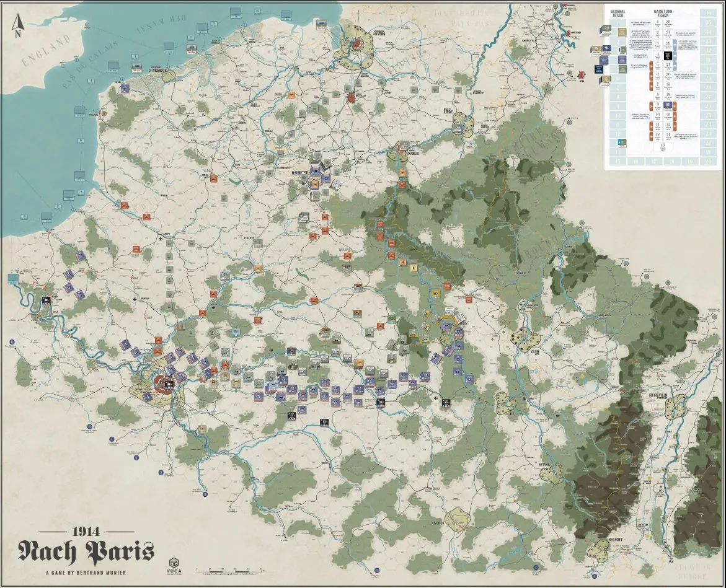Click the Toul fortress zone
This screenshot has width=726, height=588.
(506, 403)
